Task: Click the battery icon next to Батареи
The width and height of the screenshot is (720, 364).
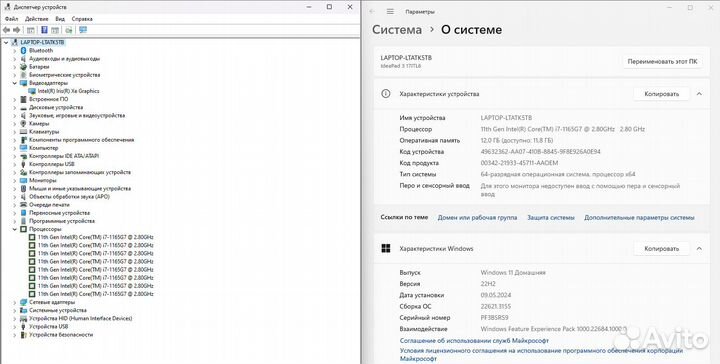Action: 23,67
